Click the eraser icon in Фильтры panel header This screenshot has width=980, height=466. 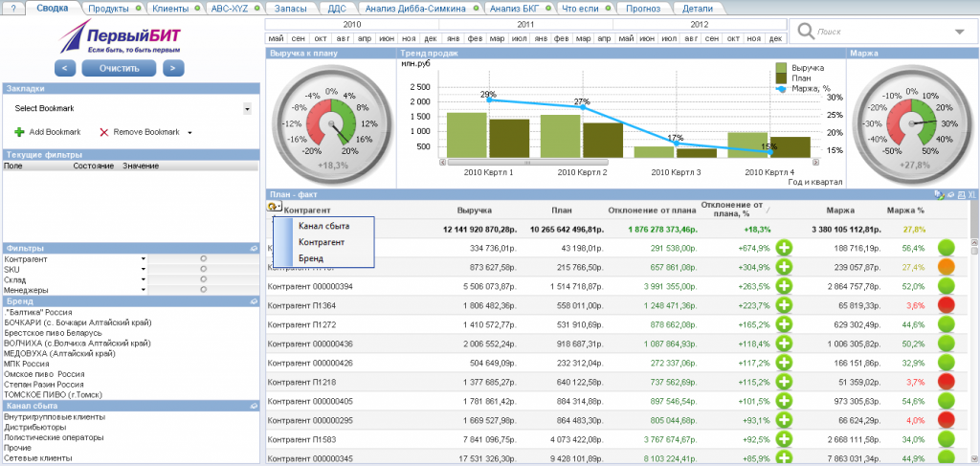[x=255, y=249]
